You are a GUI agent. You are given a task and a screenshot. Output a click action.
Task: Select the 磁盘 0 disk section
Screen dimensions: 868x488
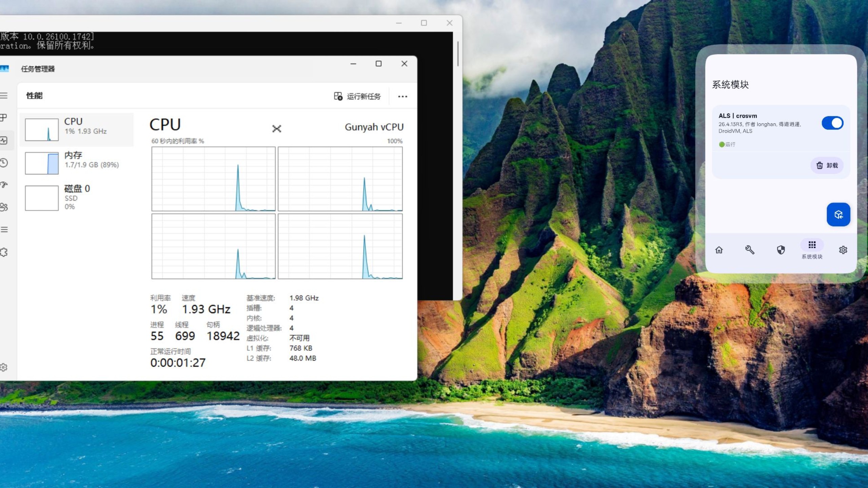[76, 197]
